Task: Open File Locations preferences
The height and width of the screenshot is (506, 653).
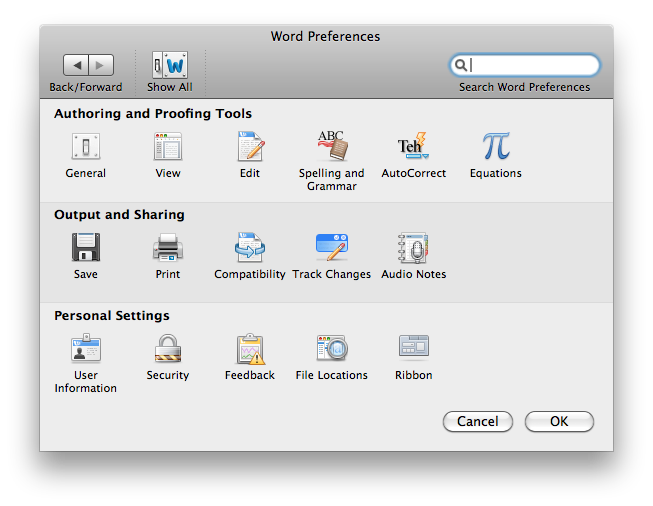Action: 332,349
